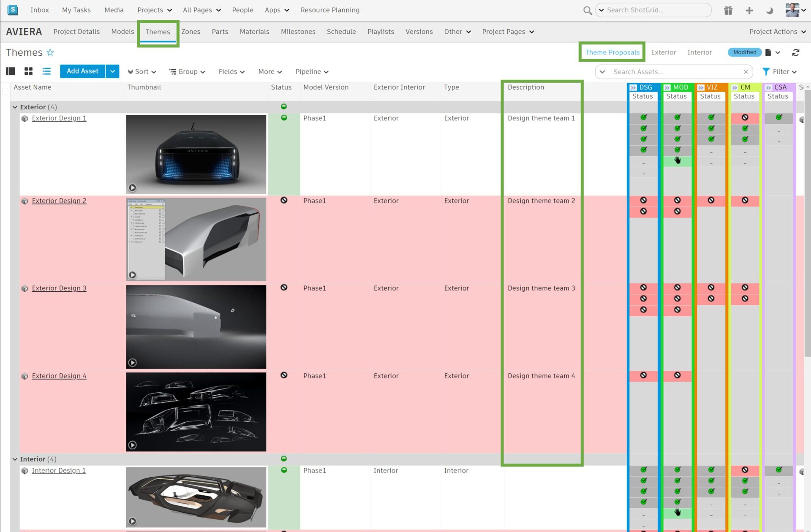Play the Exterior Design 3 thumbnail
Viewport: 811px width, 532px height.
pos(132,363)
